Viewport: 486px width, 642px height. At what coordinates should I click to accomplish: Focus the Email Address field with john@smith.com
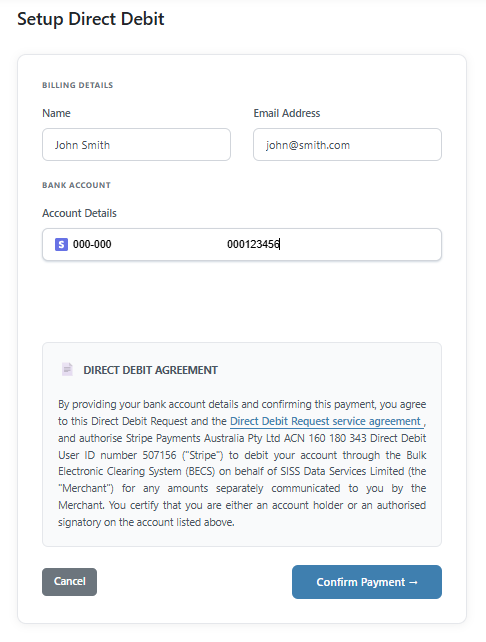tap(347, 145)
